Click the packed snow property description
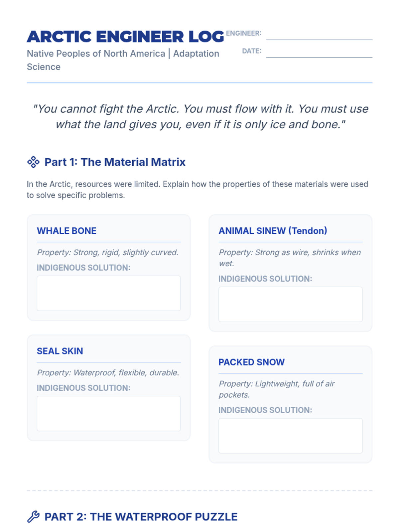This screenshot has height=532, width=399. [277, 389]
